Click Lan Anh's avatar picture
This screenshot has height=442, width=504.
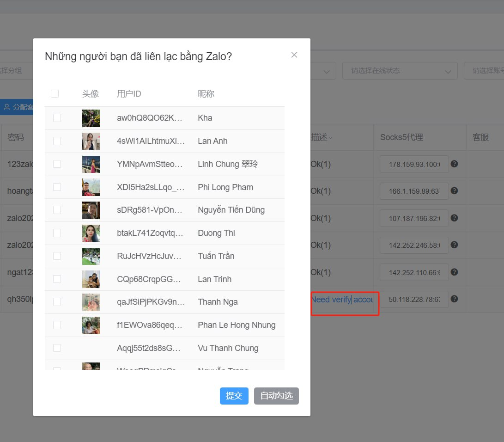point(91,141)
